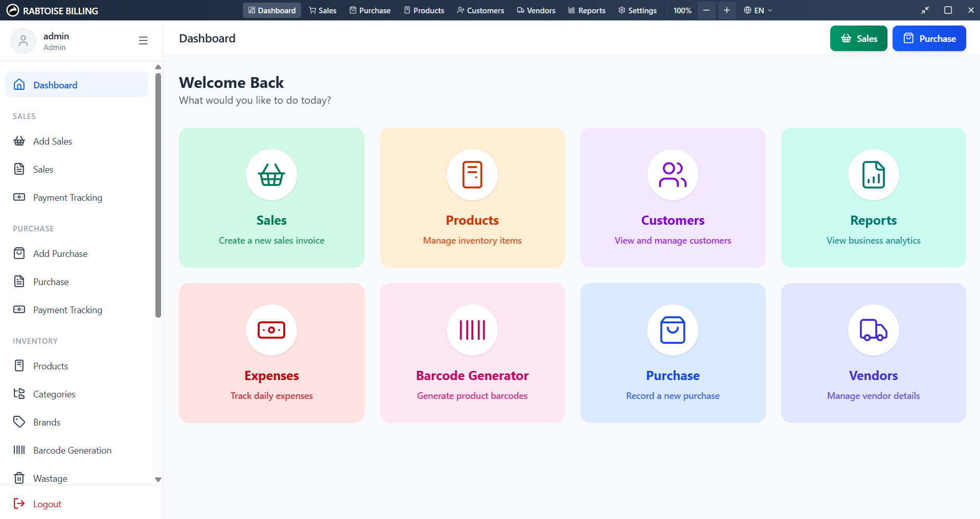Click the green Sales header button

point(859,38)
